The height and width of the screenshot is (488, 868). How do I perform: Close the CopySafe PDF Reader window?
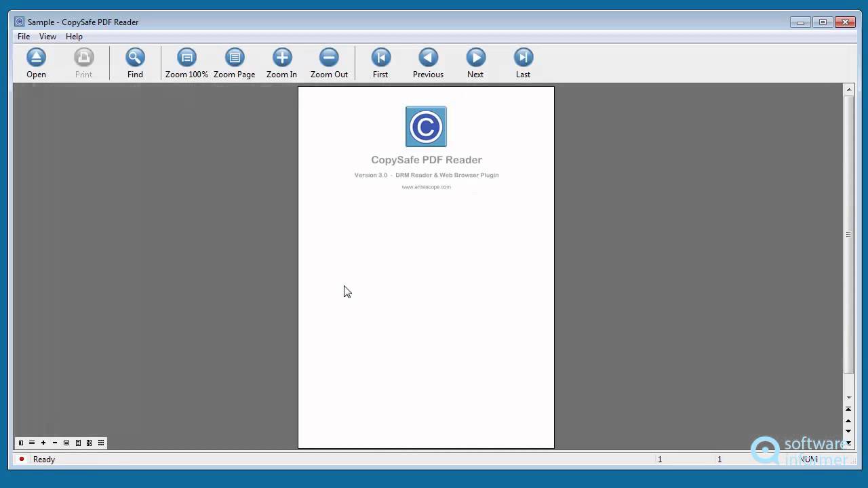pyautogui.click(x=845, y=22)
